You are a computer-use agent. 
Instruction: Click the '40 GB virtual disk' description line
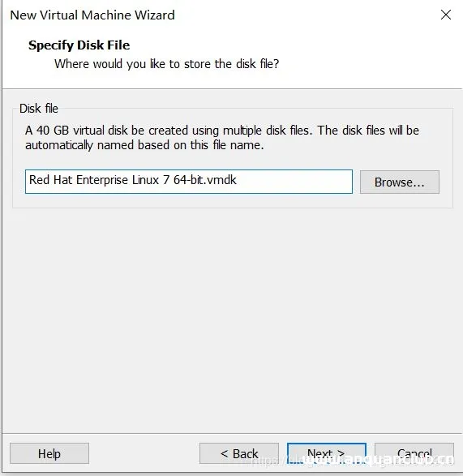pos(222,131)
